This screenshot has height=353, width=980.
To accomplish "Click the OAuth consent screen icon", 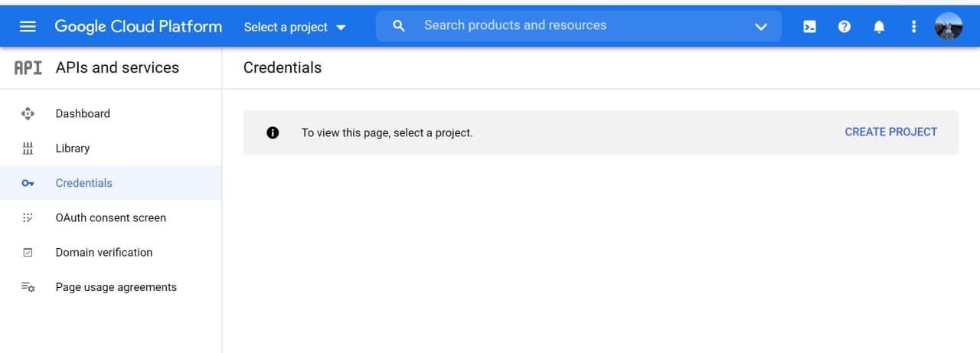I will 28,217.
